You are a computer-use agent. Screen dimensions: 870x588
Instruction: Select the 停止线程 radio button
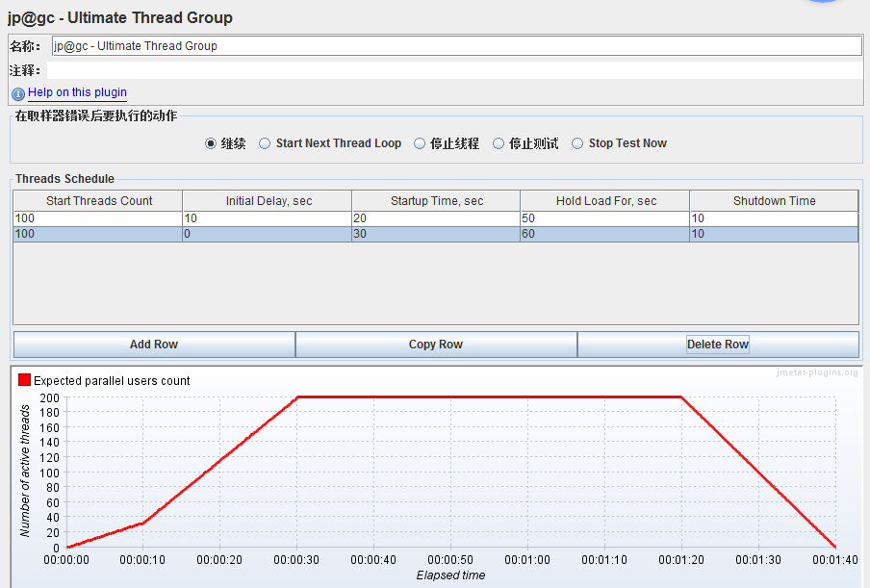[x=420, y=143]
